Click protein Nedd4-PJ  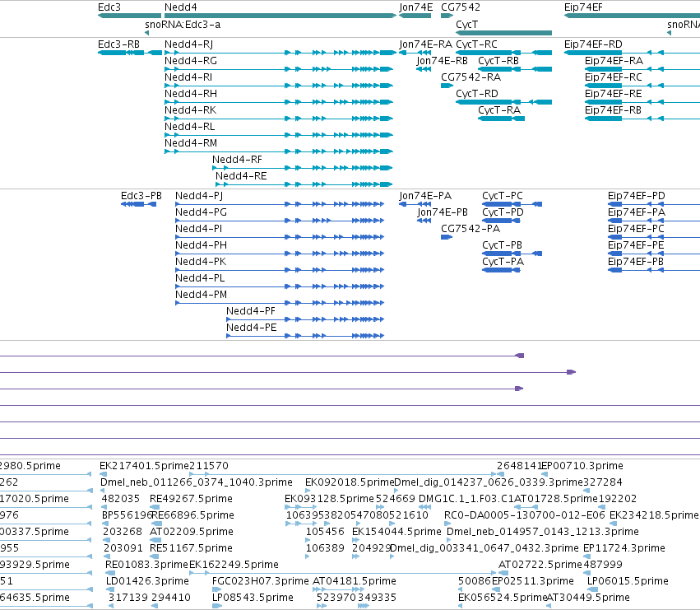tap(280, 204)
